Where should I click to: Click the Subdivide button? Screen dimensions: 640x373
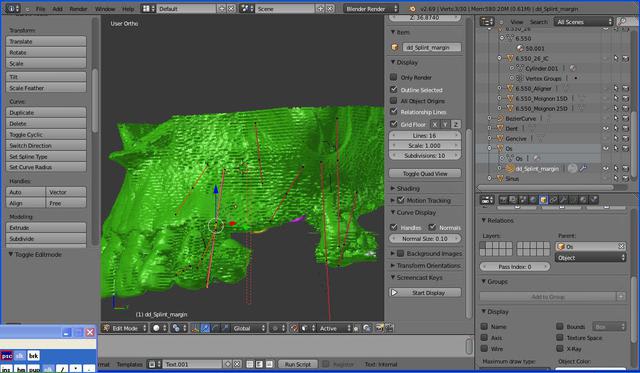pos(46,239)
